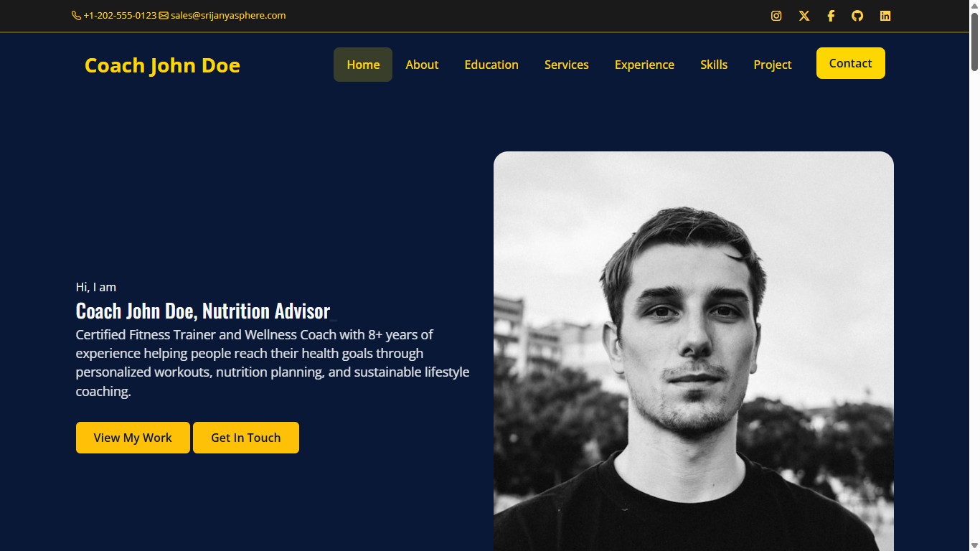Select Services in the navigation bar
The height and width of the screenshot is (551, 980).
[567, 65]
